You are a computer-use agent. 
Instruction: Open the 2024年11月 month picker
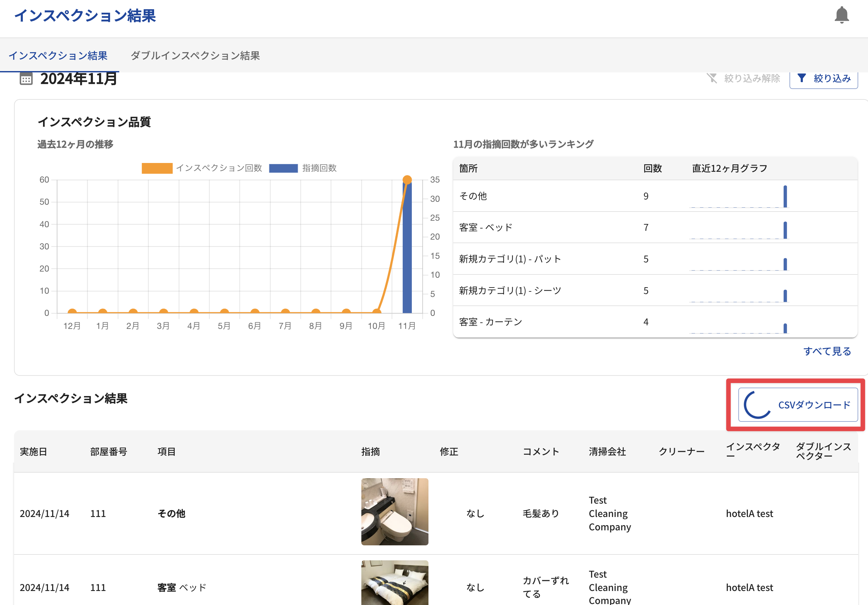click(x=79, y=79)
